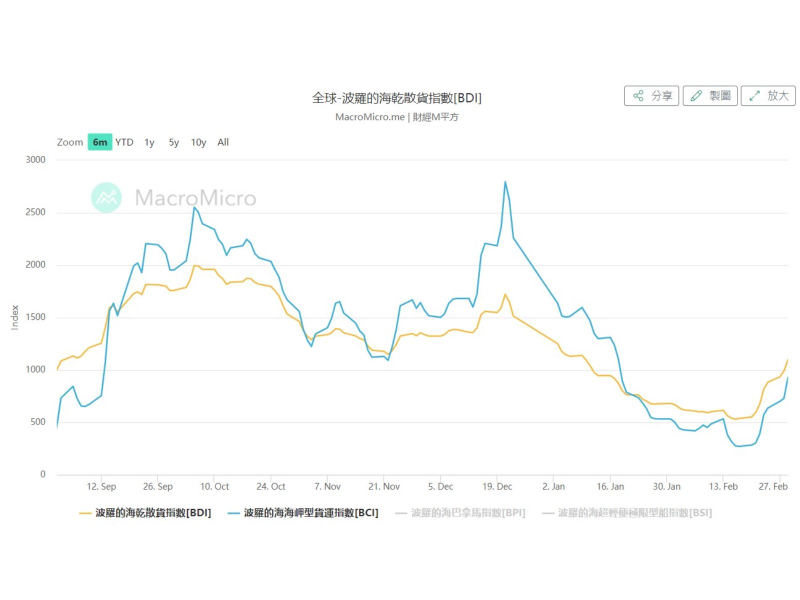800x600 pixels.
Task: Set zoom range to 1y
Action: 149,142
